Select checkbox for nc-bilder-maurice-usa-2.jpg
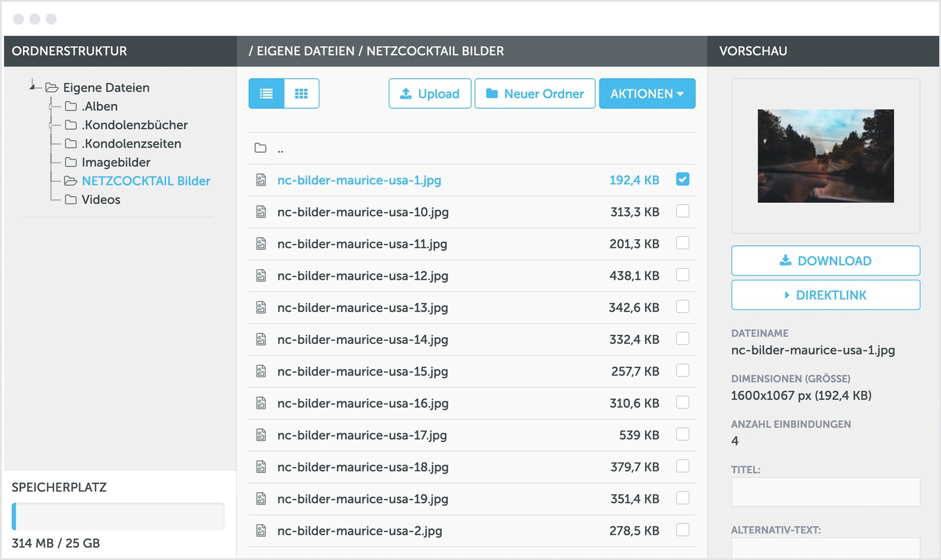Viewport: 941px width, 560px height. [x=682, y=530]
